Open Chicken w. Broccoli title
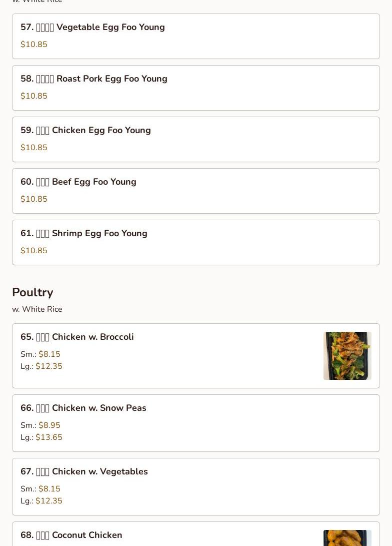 tap(77, 337)
